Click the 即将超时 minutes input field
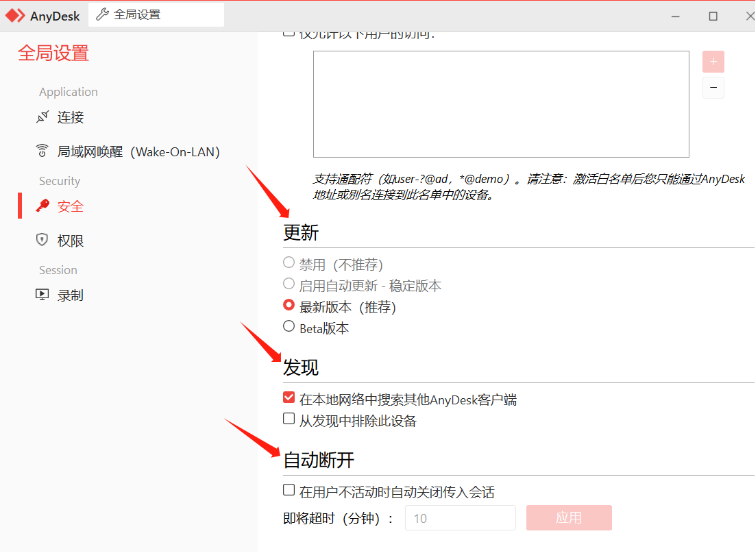The image size is (755, 552). [460, 518]
